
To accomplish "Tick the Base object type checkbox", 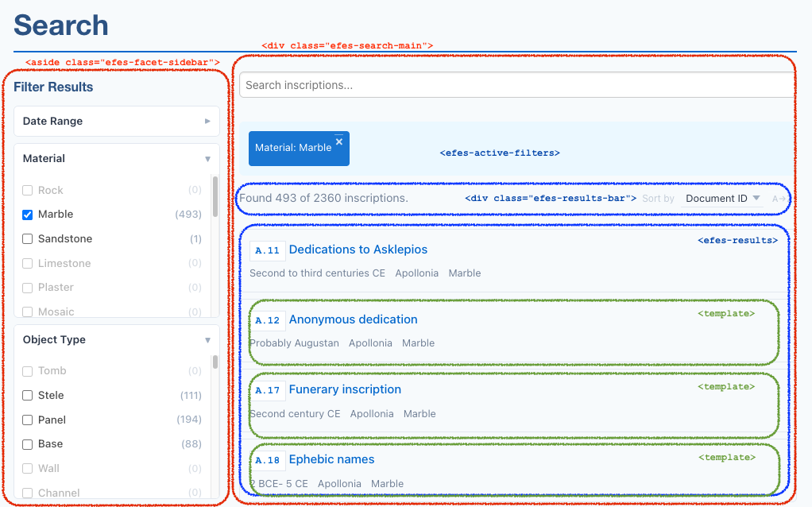I will (28, 444).
